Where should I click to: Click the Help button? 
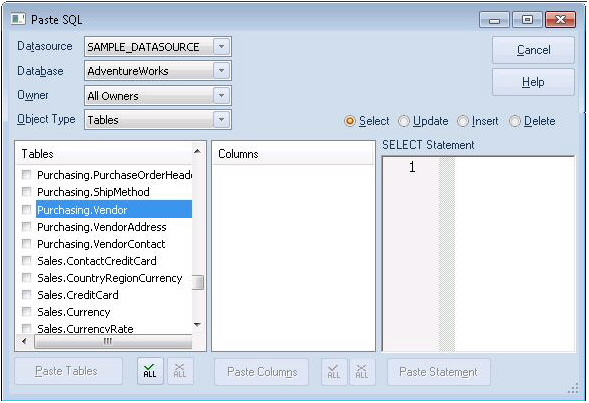click(533, 82)
